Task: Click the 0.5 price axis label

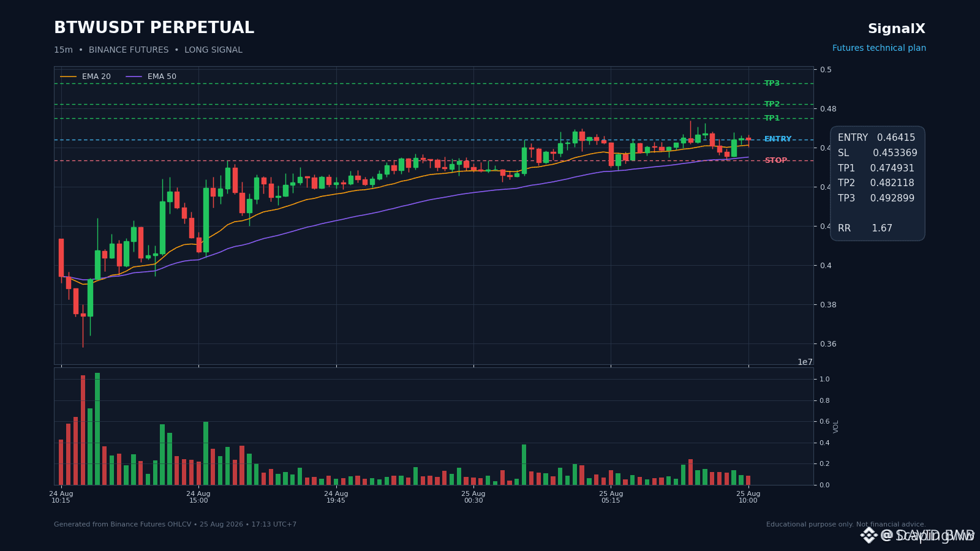Action: point(826,70)
